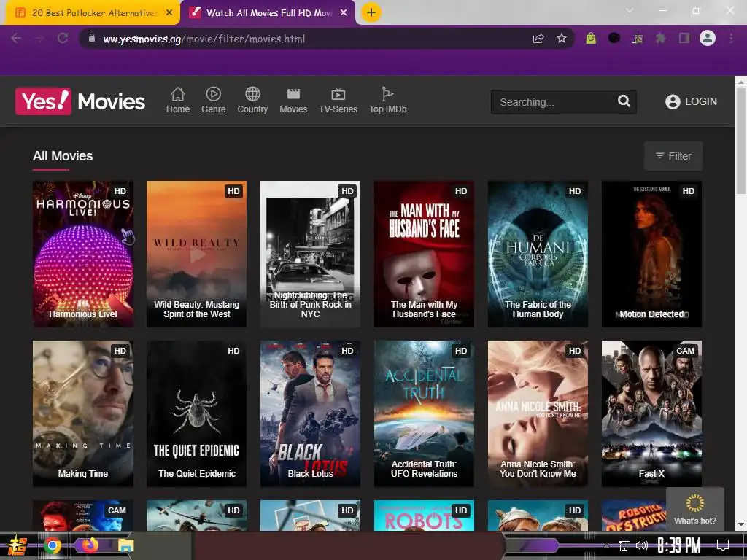Viewport: 747px width, 560px height.
Task: Expand the Filter options
Action: (x=673, y=156)
